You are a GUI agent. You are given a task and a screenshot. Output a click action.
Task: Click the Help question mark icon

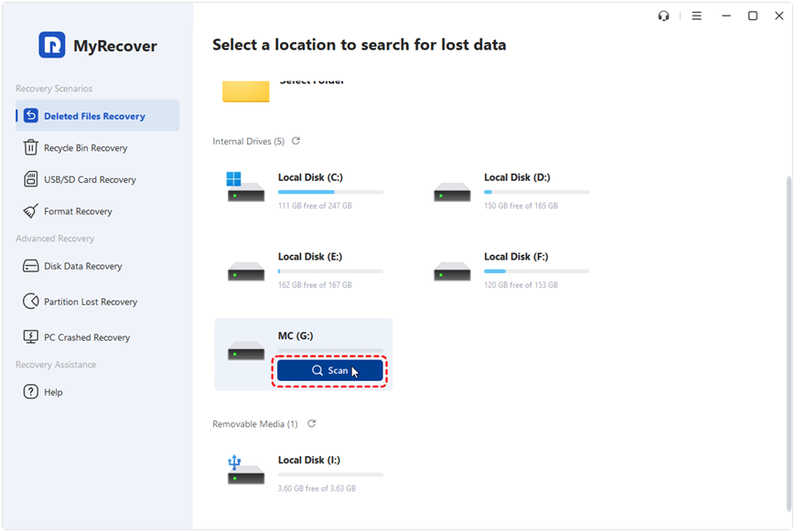click(30, 391)
